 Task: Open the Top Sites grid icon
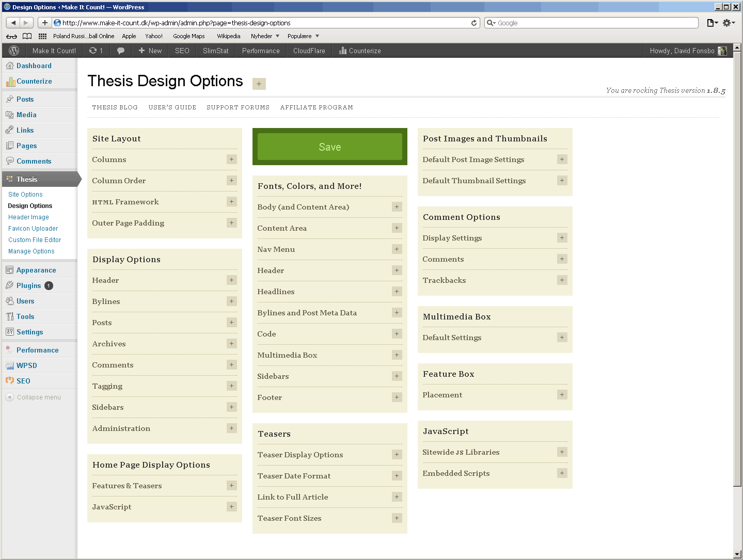42,36
